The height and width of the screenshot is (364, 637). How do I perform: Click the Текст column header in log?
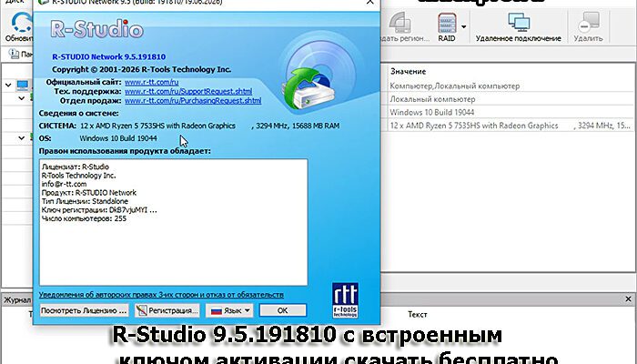coord(417,315)
